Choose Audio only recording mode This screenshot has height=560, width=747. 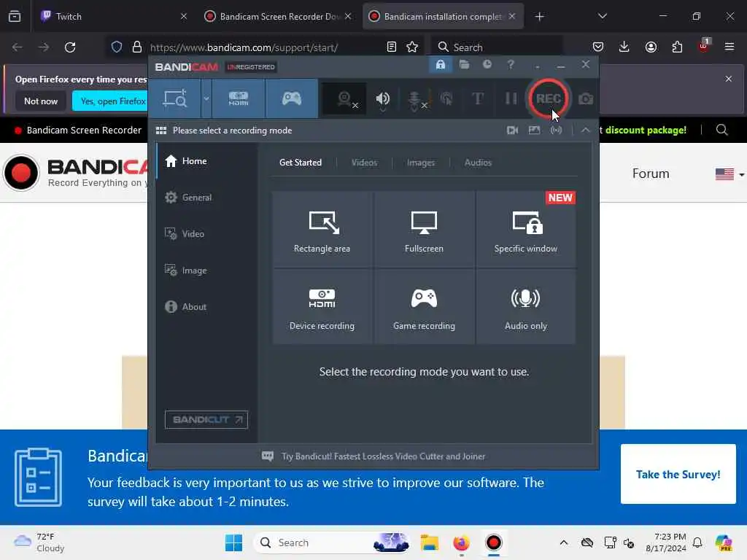(525, 307)
